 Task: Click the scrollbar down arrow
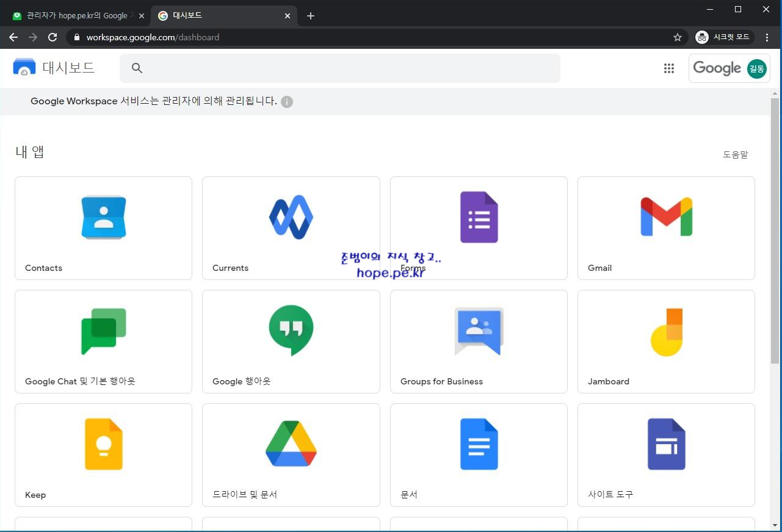pos(775,525)
